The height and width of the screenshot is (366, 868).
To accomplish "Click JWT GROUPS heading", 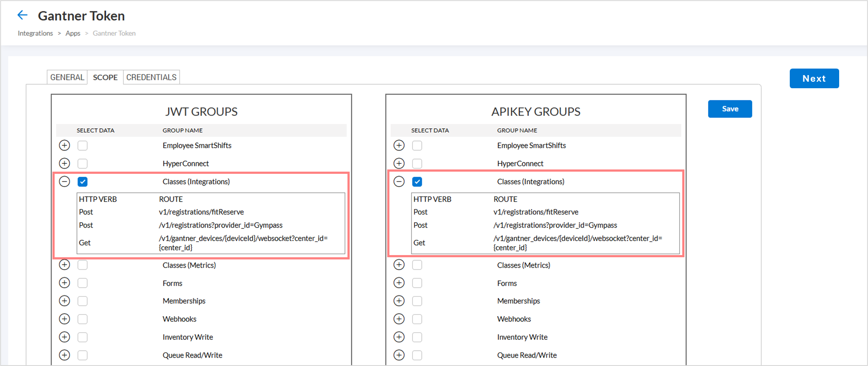I will click(201, 112).
